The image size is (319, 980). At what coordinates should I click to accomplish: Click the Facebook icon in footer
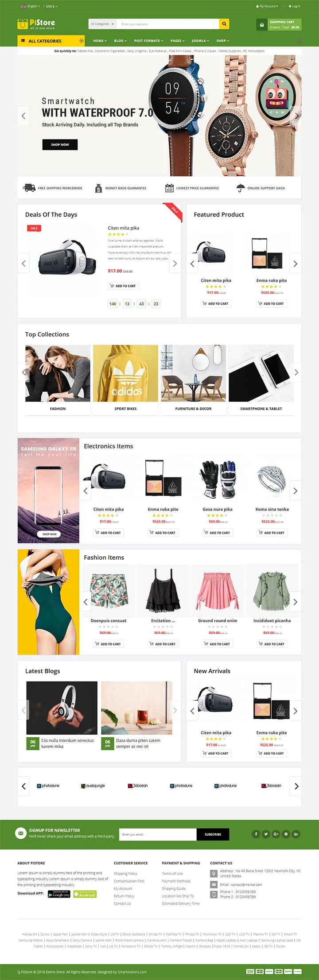point(256,834)
